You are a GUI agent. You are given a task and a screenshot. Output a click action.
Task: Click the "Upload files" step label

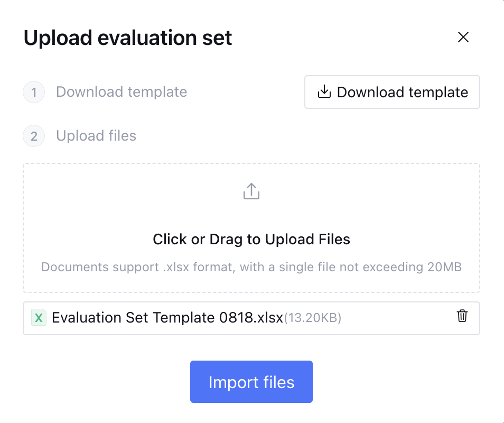tap(96, 136)
